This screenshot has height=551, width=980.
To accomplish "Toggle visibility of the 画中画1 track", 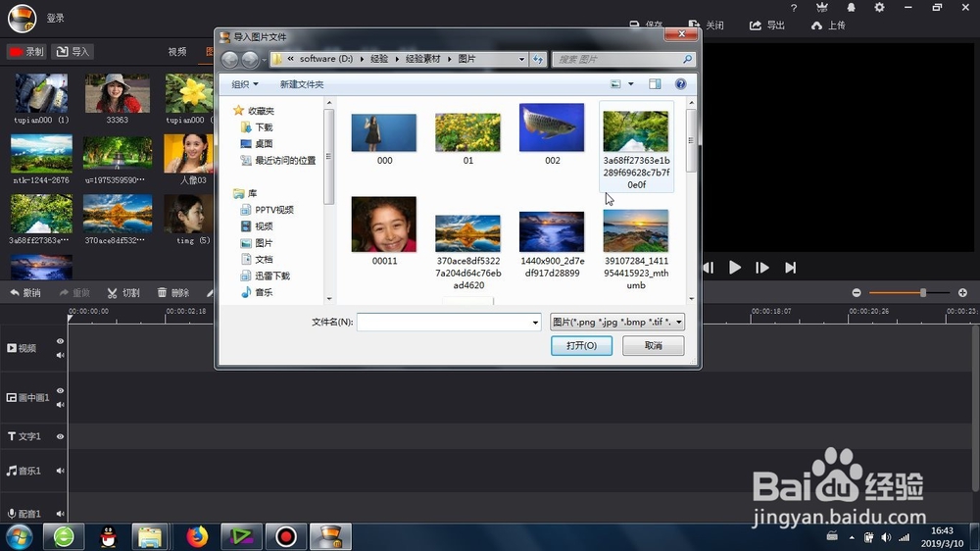I will [x=60, y=390].
